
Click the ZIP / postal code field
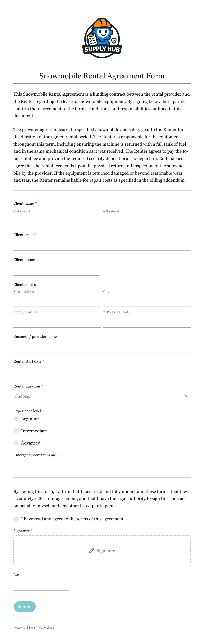point(147,322)
